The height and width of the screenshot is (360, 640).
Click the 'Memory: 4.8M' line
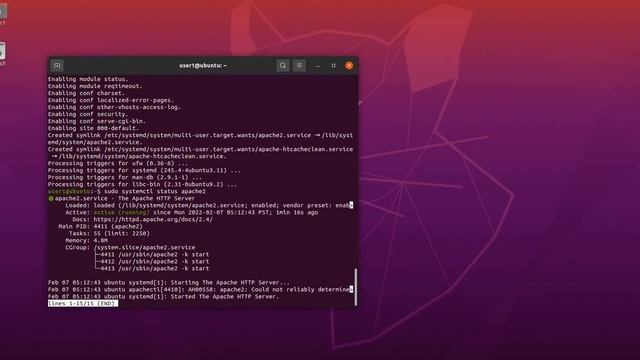[x=87, y=240]
